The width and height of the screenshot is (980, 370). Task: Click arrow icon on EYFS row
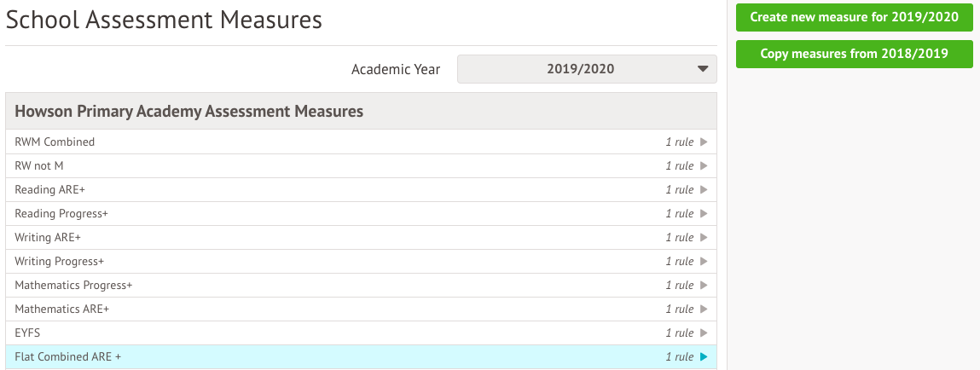click(x=704, y=333)
